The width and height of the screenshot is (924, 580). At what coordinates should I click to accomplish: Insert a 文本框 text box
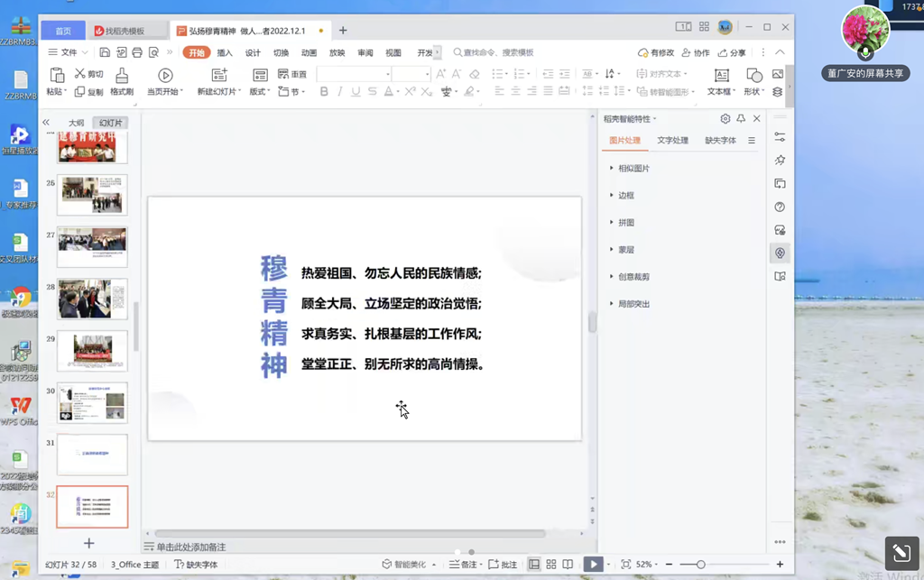coord(721,76)
